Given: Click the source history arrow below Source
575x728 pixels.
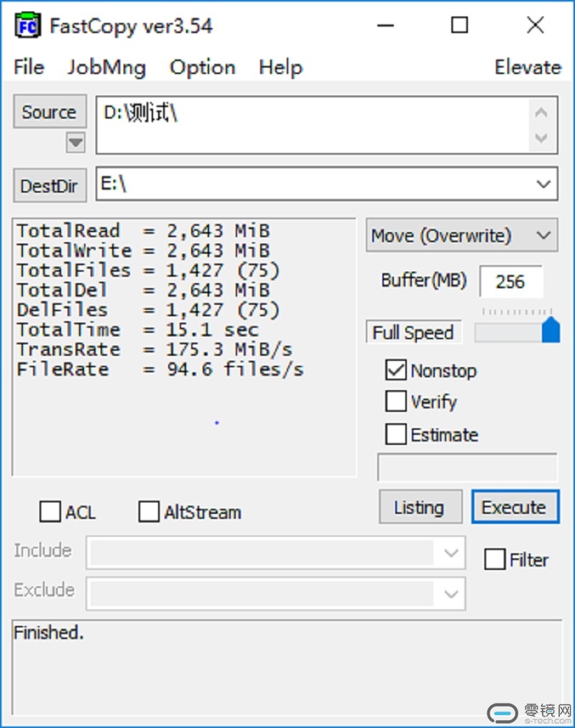Looking at the screenshot, I should pos(75,142).
